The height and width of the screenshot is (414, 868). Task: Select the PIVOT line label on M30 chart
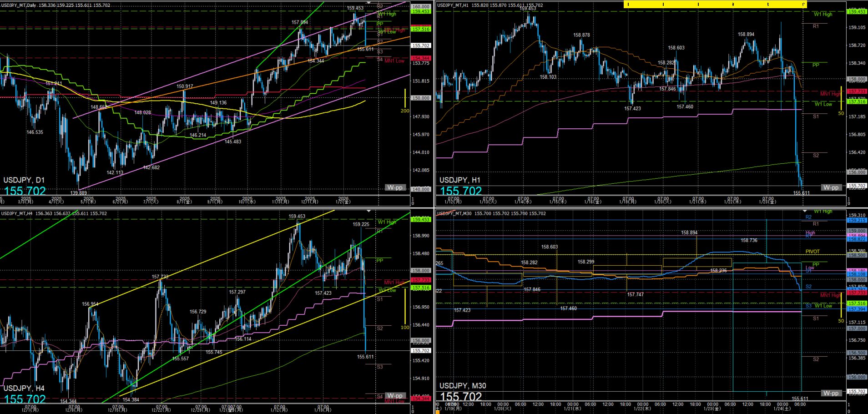click(x=812, y=252)
